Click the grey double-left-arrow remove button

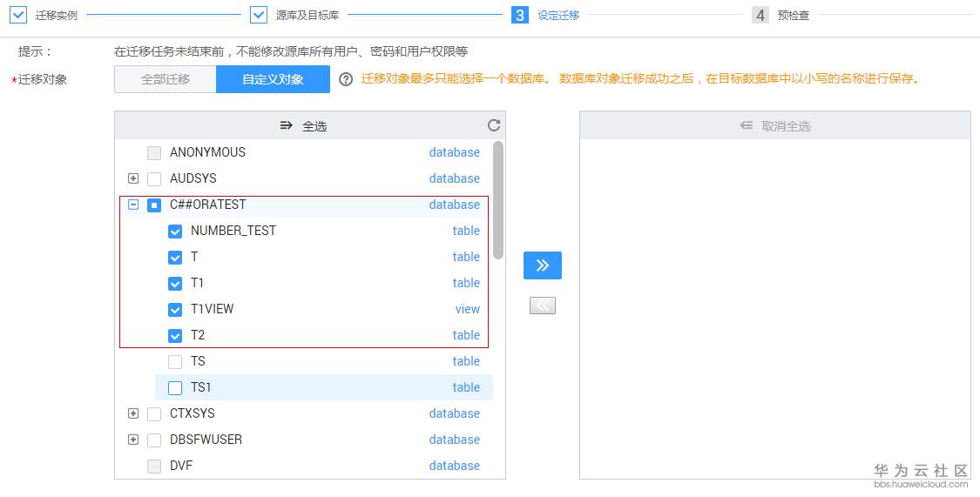(543, 306)
